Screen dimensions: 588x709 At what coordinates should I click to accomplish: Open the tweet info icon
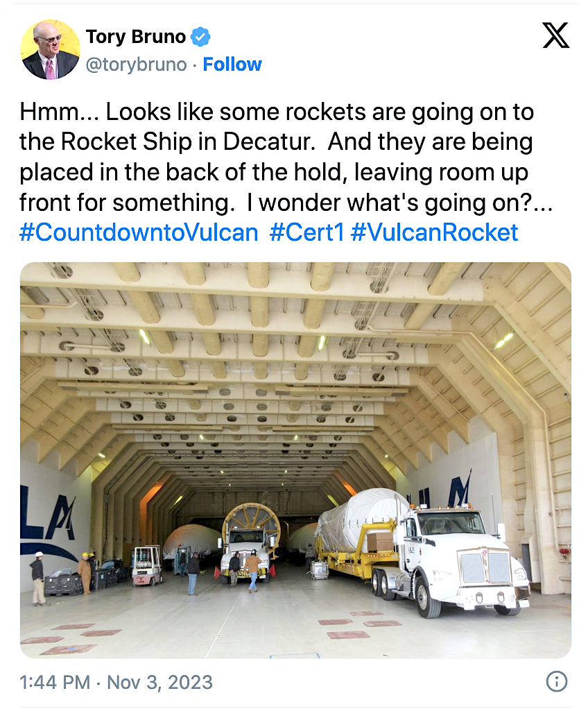(x=556, y=682)
